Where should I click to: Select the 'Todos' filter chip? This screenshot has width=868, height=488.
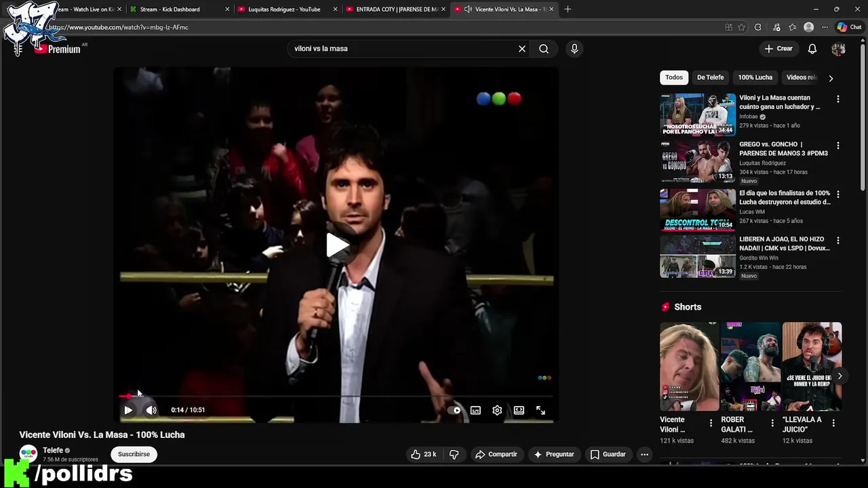click(674, 77)
